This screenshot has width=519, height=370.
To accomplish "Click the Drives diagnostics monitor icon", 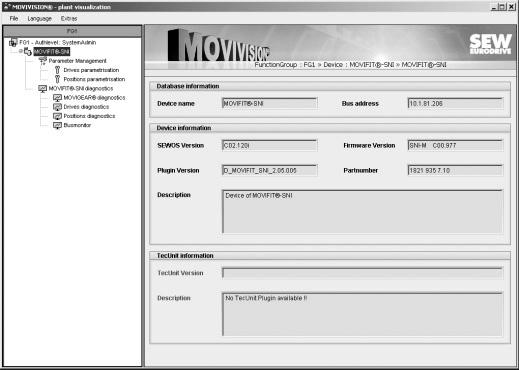I will click(x=57, y=107).
